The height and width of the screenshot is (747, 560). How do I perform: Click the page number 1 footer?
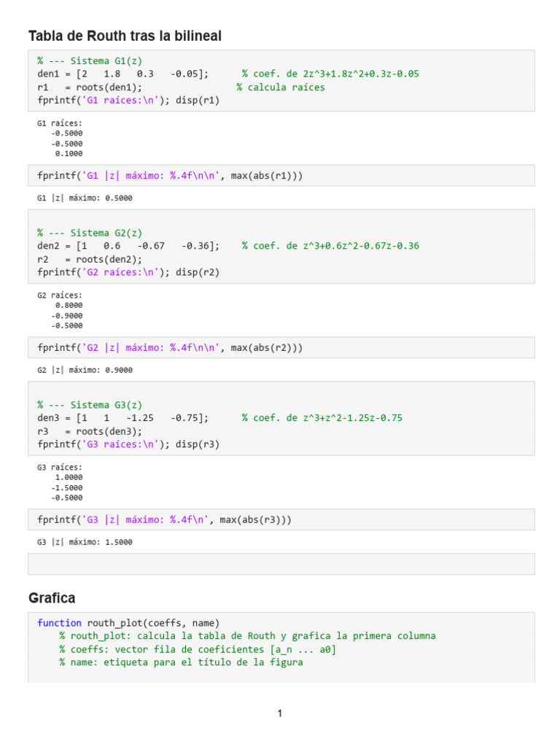pos(279,713)
